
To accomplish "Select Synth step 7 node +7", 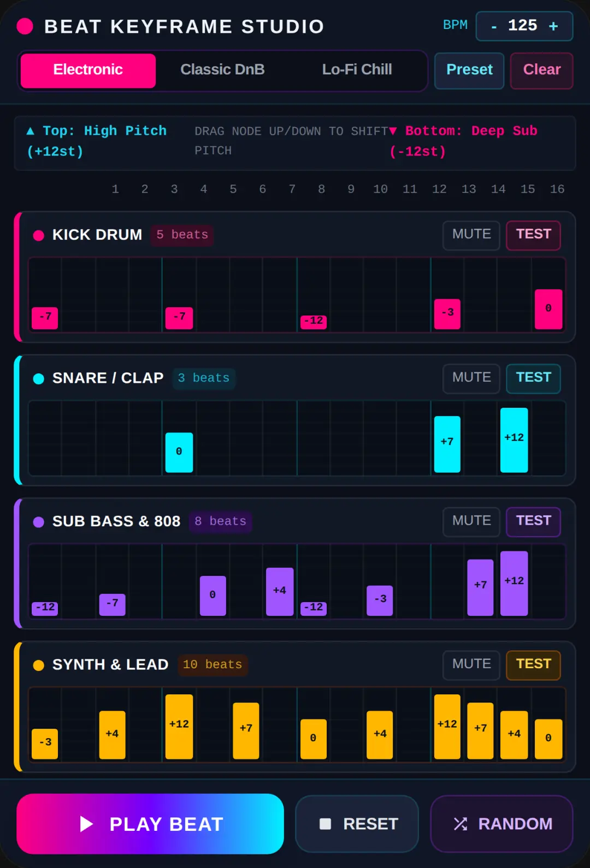I will click(x=246, y=731).
